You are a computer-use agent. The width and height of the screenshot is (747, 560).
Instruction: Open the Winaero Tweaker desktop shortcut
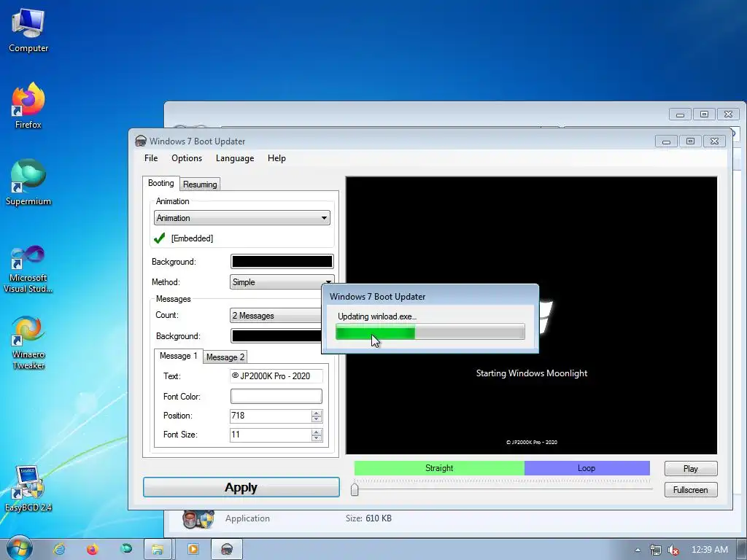(x=28, y=343)
